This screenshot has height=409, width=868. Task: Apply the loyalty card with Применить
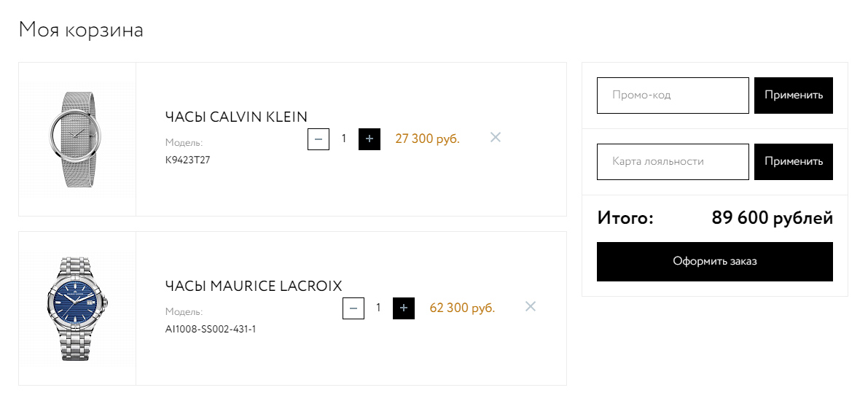pos(794,162)
